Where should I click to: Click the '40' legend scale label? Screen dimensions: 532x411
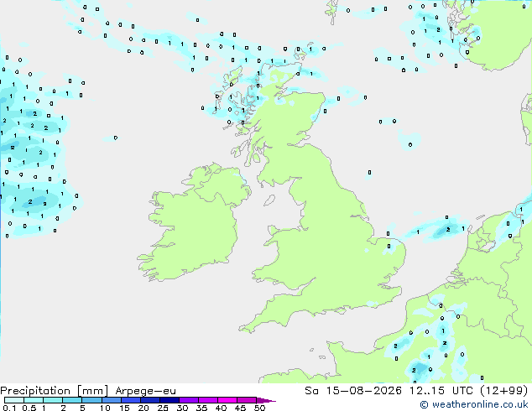(221, 408)
